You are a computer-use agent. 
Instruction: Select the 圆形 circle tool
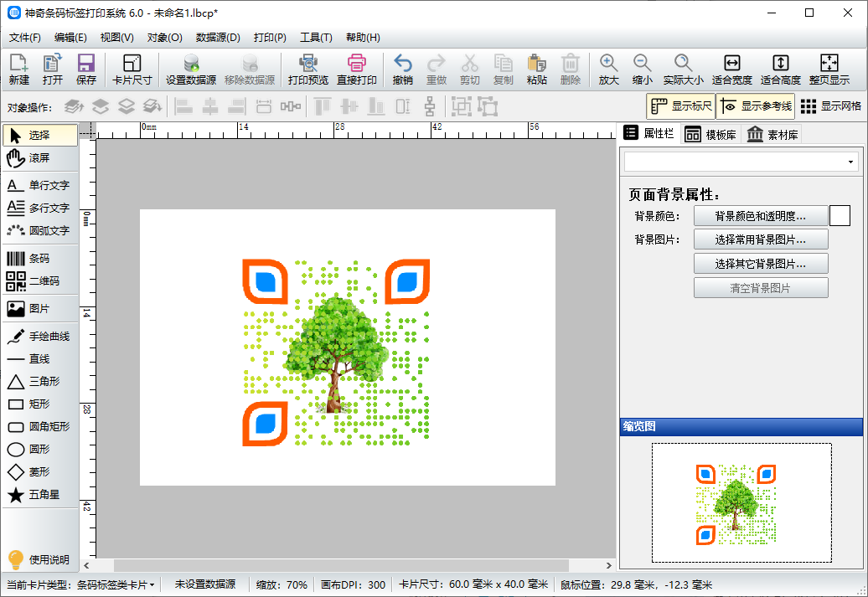click(x=40, y=450)
